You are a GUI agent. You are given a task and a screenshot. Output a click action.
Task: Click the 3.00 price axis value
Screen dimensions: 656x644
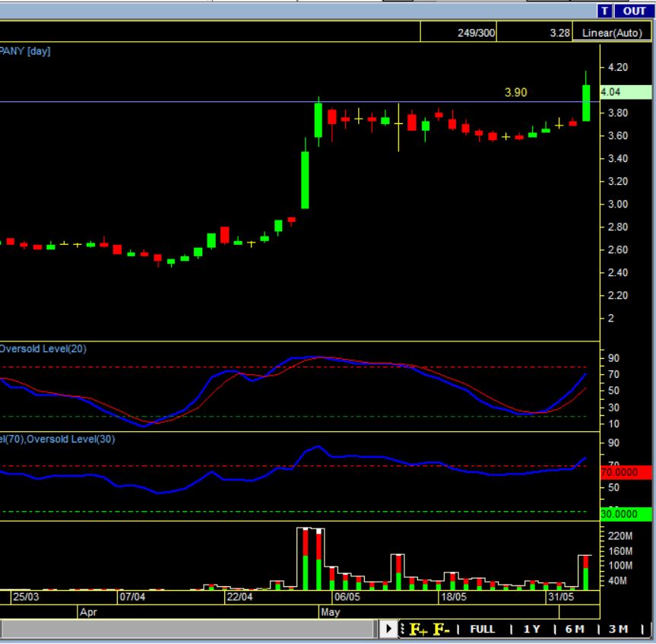617,205
